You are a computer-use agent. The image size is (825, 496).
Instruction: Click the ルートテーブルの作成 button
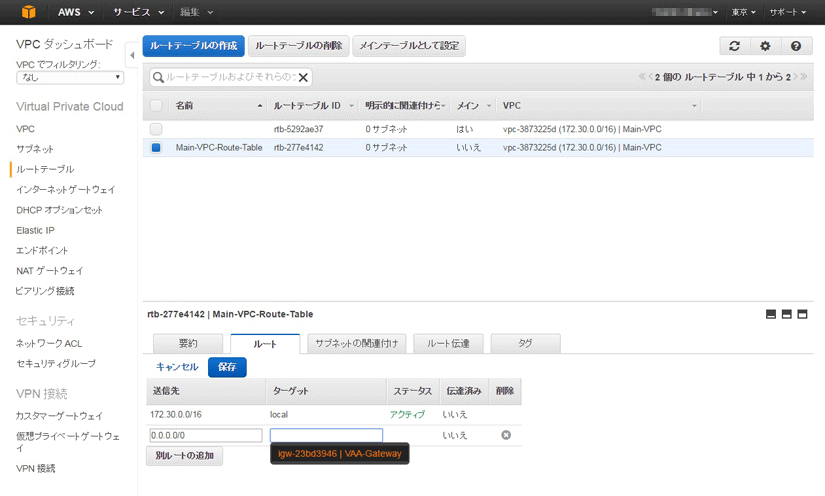[194, 46]
